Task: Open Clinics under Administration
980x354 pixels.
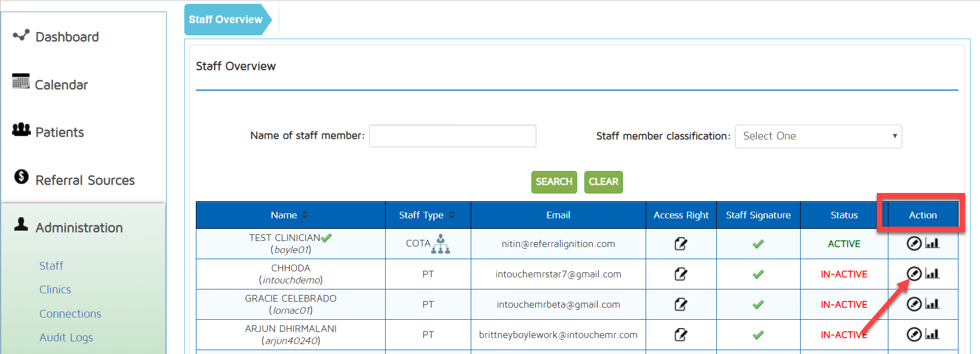Action: (55, 289)
